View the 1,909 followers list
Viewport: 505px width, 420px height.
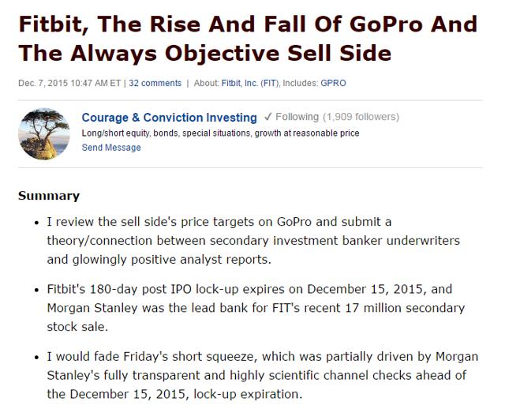point(361,117)
